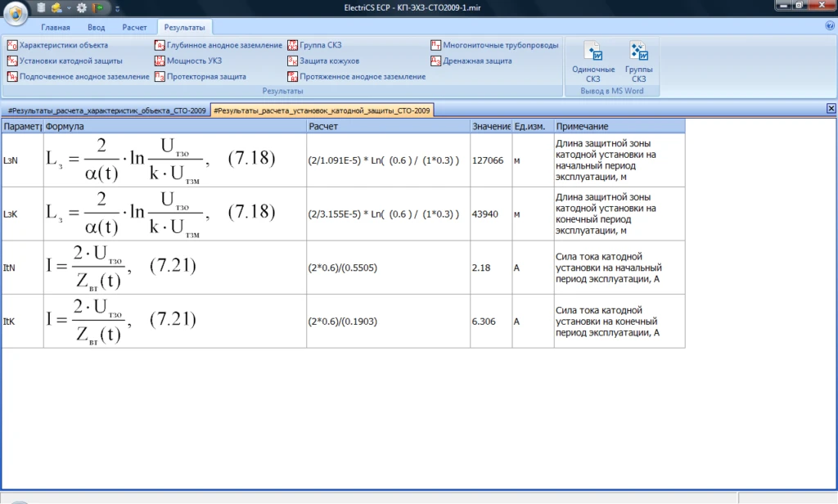The height and width of the screenshot is (504, 838).
Task: Click the database icon in quick access toolbar
Action: (x=42, y=7)
